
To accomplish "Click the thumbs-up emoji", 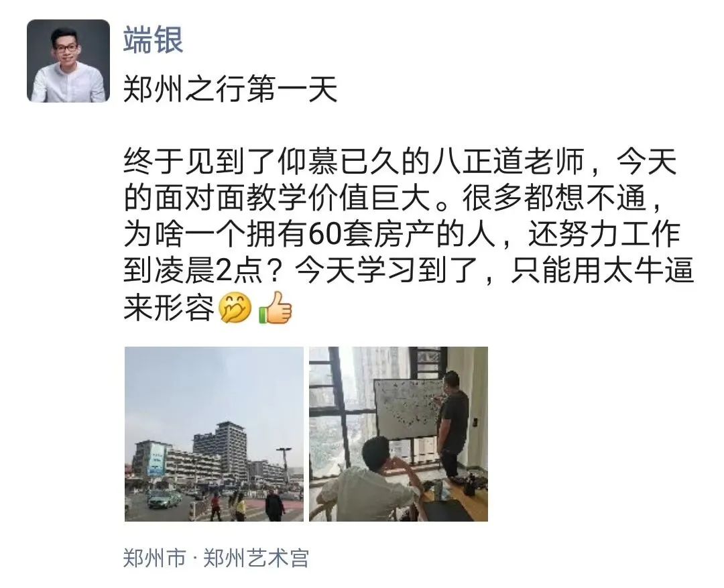I will 276,308.
